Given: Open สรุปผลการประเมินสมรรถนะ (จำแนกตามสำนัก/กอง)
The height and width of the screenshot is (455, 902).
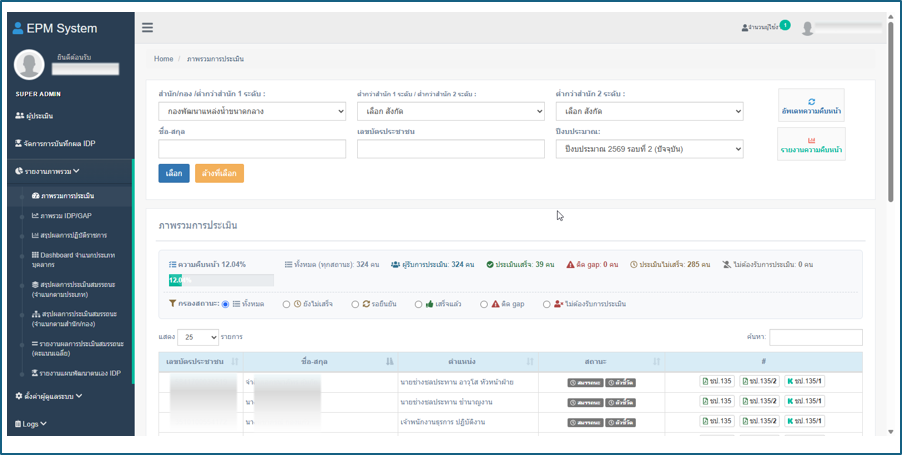Looking at the screenshot, I should pos(75,319).
